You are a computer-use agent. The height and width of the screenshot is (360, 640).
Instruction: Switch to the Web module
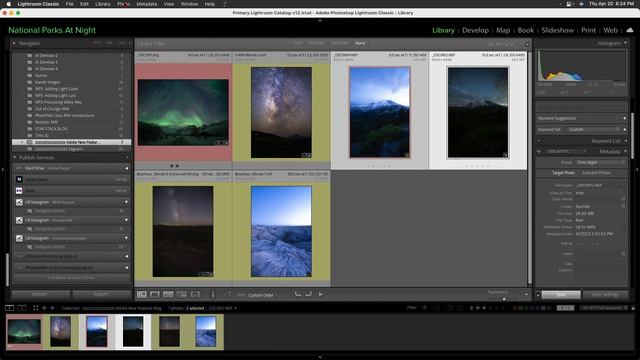[610, 30]
